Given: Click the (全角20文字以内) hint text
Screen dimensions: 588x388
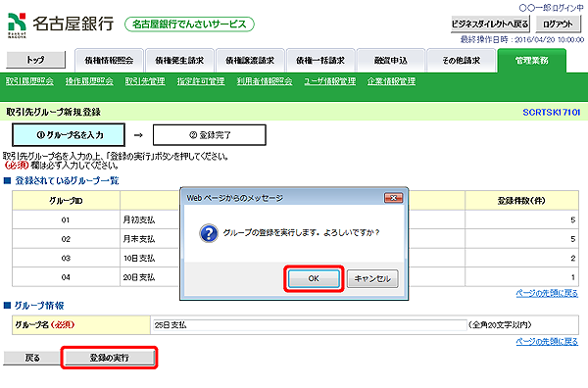Looking at the screenshot, I should [x=500, y=325].
